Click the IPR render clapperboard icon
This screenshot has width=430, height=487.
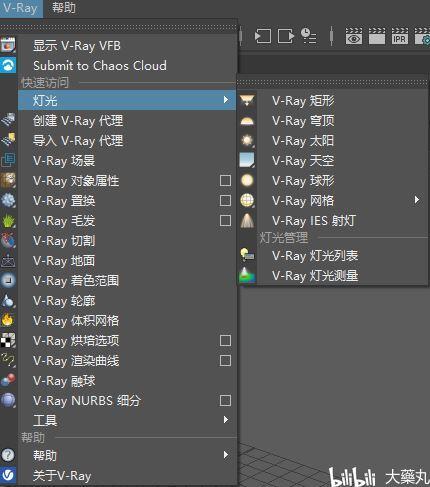pos(399,36)
